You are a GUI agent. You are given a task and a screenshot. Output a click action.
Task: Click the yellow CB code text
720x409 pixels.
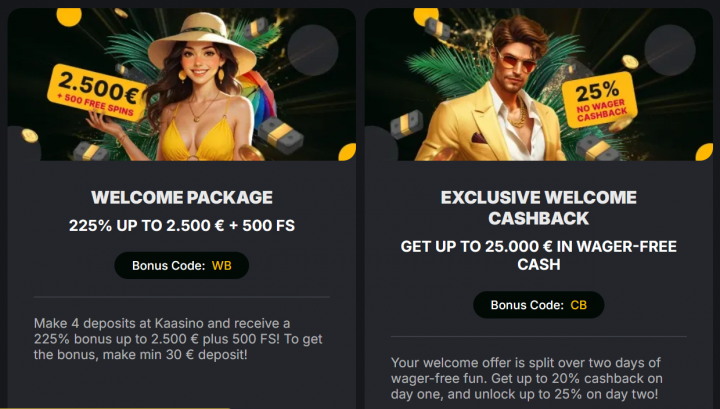tap(579, 305)
